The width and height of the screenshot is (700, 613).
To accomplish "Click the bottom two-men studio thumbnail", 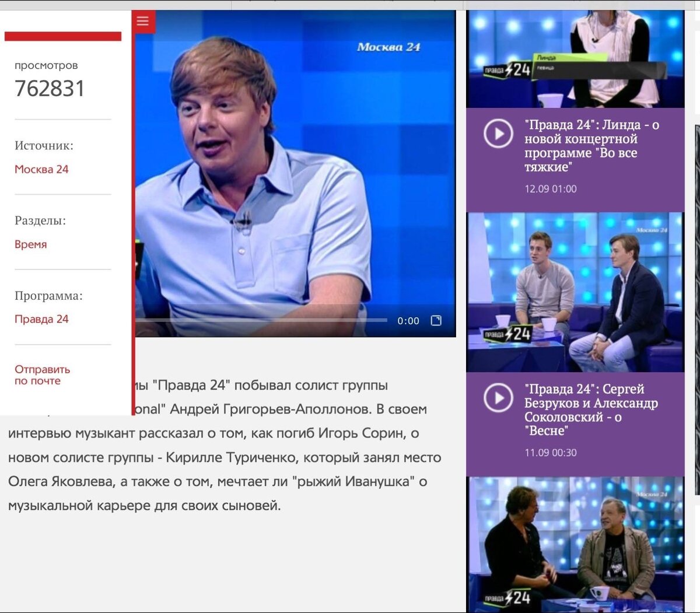I will pyautogui.click(x=575, y=544).
